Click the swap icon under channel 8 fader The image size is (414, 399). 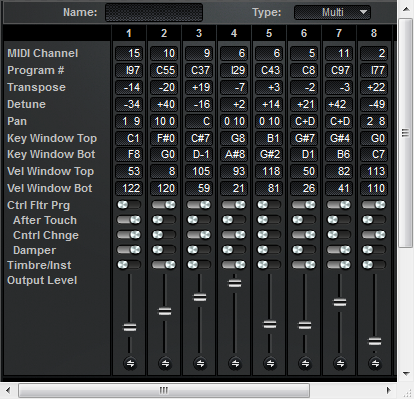point(375,363)
